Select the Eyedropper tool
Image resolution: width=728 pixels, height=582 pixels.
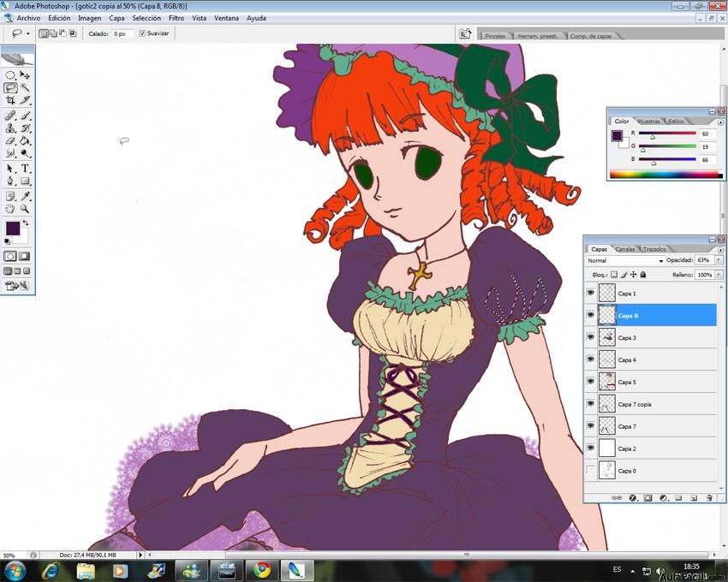point(25,196)
